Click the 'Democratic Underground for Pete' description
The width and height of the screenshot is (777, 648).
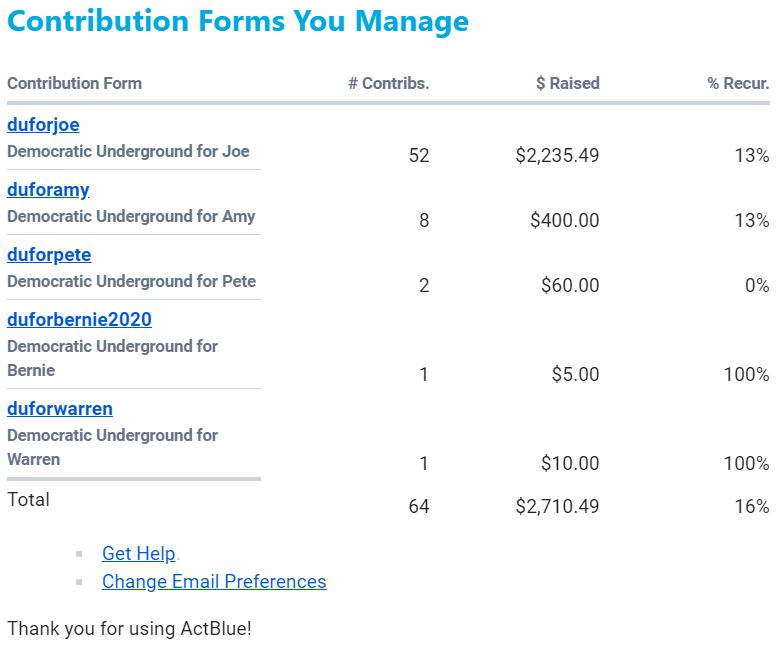131,281
